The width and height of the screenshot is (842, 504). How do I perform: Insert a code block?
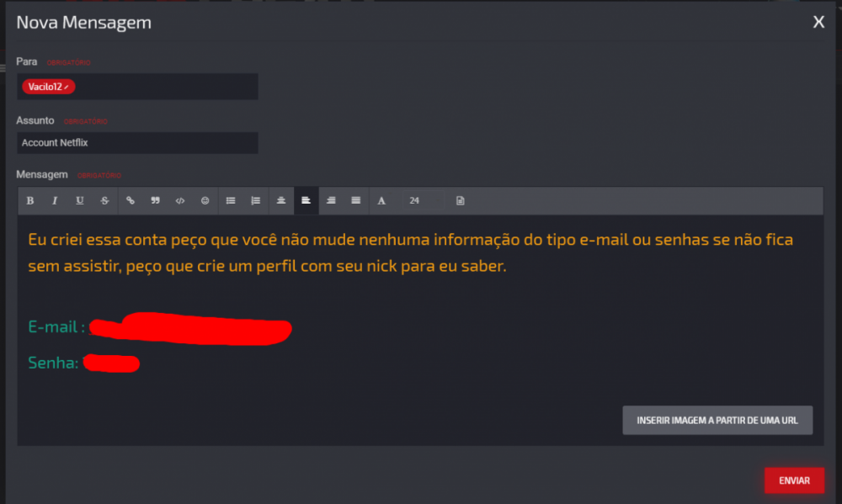click(x=180, y=201)
